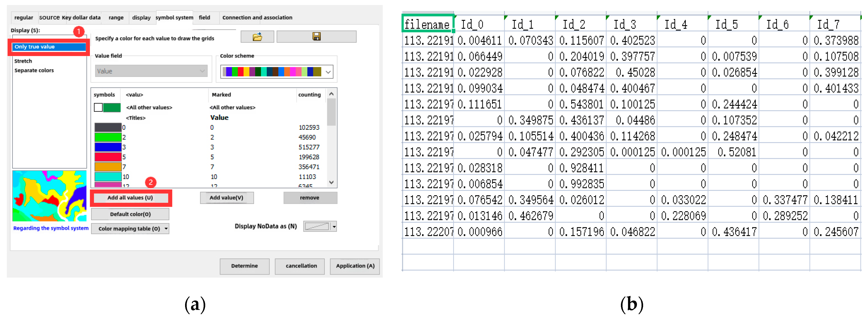Screen dimensions: 868x317
Task: Click the cyan symbol swatch for value 10
Action: coord(108,176)
